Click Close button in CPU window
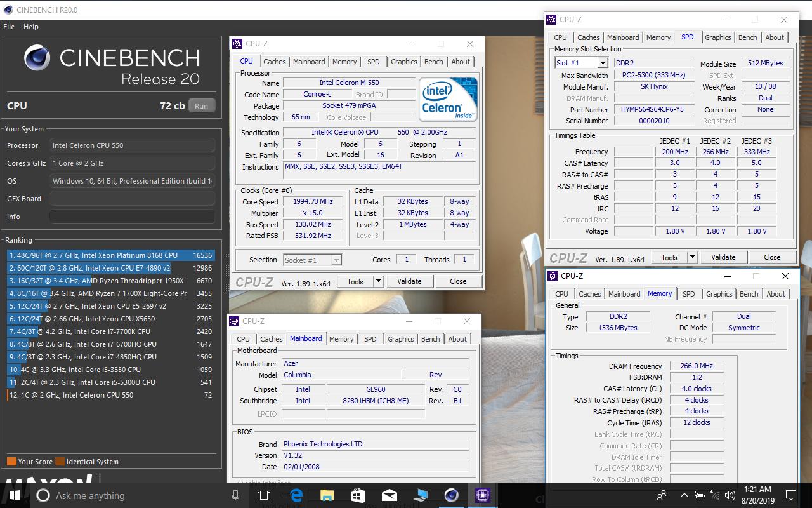 (458, 281)
